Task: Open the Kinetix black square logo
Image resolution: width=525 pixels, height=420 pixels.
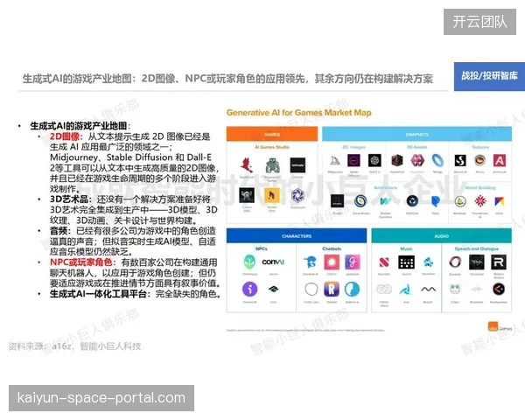Action: 337,201
